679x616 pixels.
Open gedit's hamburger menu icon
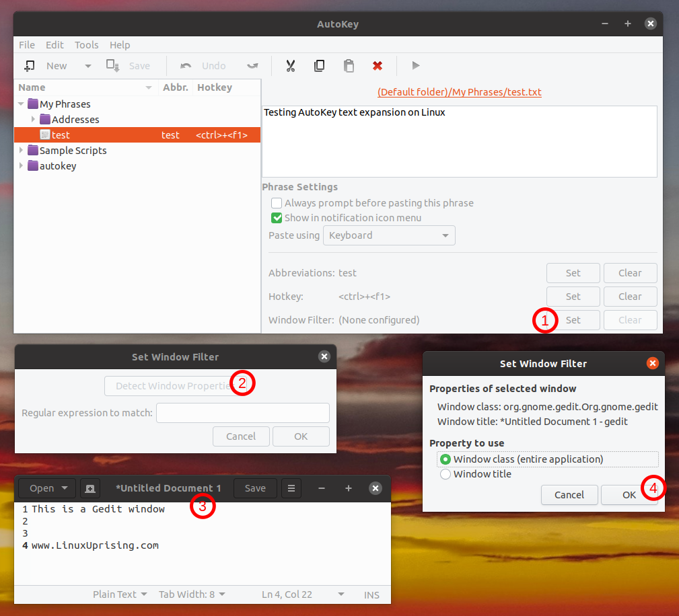coord(291,488)
